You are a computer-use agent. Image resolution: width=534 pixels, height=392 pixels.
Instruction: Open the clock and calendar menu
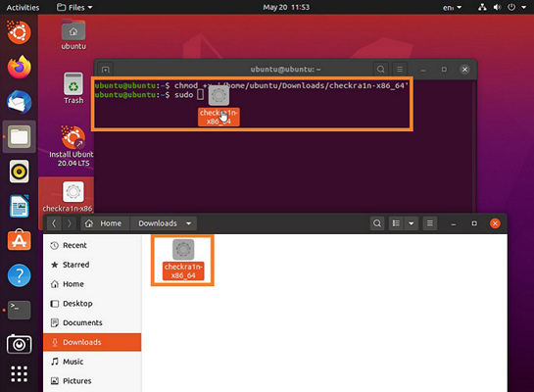286,7
